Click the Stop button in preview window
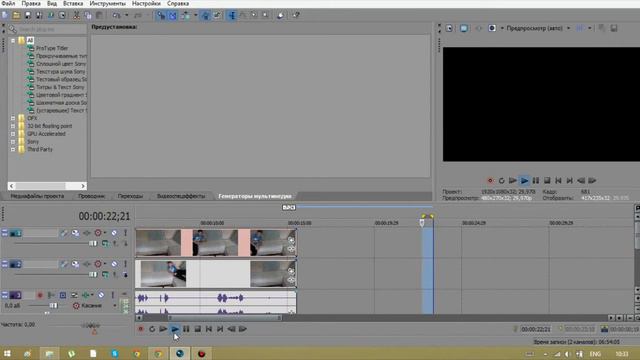The image size is (640, 360). pos(547,180)
